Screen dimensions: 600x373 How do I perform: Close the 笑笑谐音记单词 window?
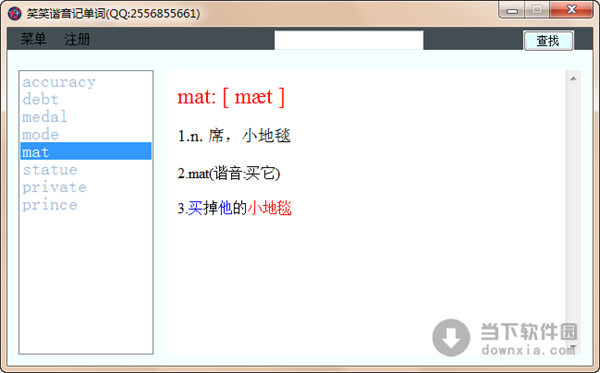(x=571, y=10)
